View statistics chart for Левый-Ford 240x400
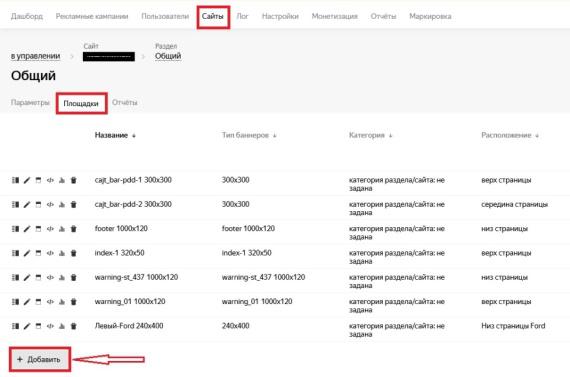The image size is (570, 377). pyautogui.click(x=62, y=326)
